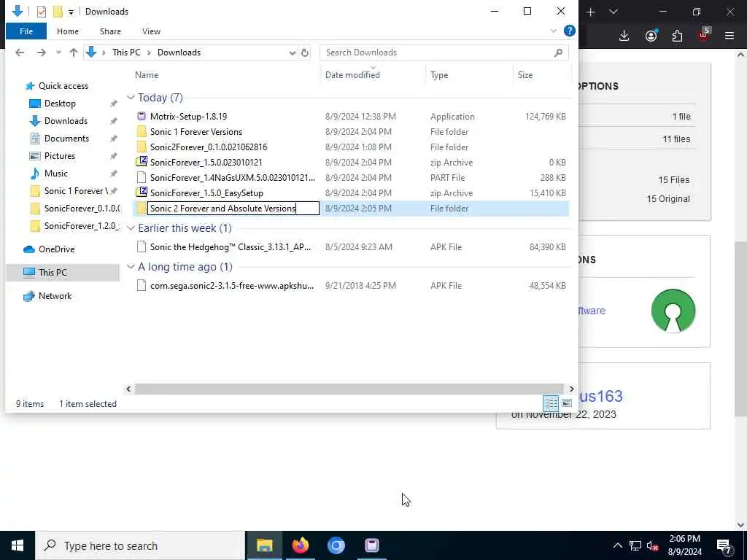Image resolution: width=747 pixels, height=560 pixels.
Task: Collapse the Earlier this week group
Action: pos(131,228)
